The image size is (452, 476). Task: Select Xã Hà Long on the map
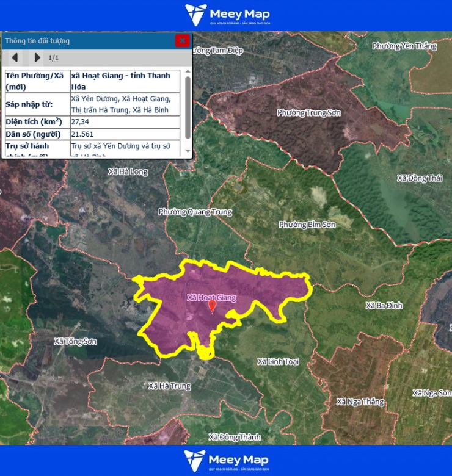click(x=128, y=171)
